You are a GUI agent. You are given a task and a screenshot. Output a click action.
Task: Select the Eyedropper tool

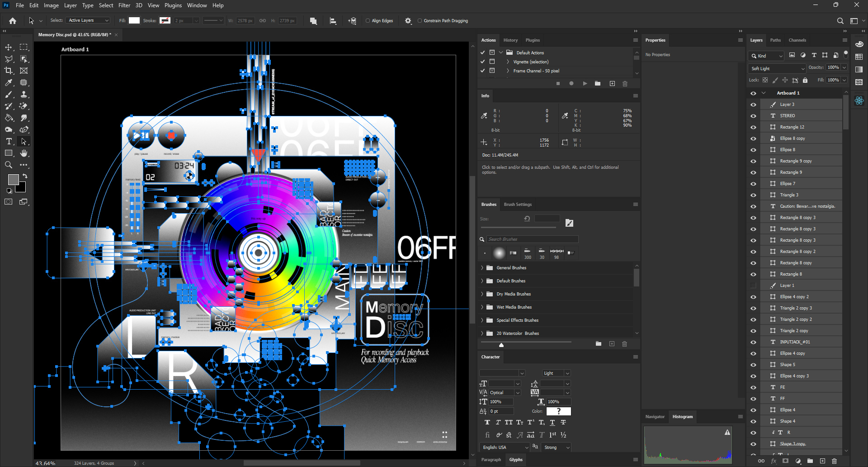point(9,82)
